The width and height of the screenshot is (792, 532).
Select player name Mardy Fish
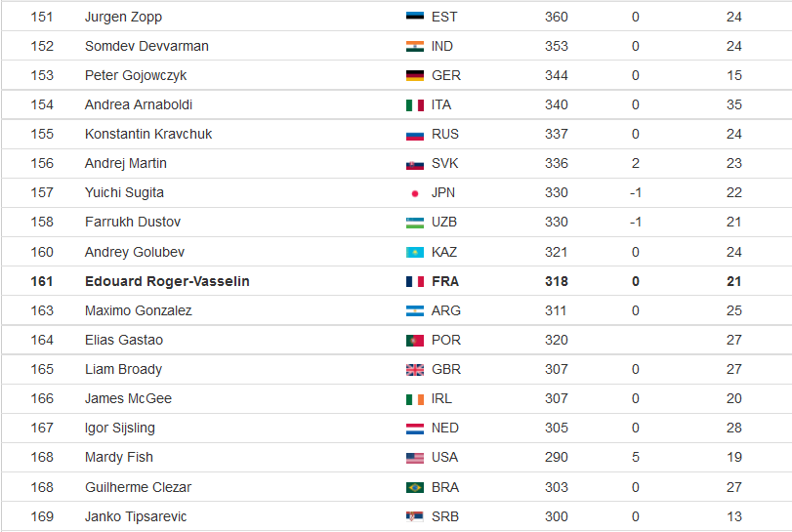(x=119, y=457)
